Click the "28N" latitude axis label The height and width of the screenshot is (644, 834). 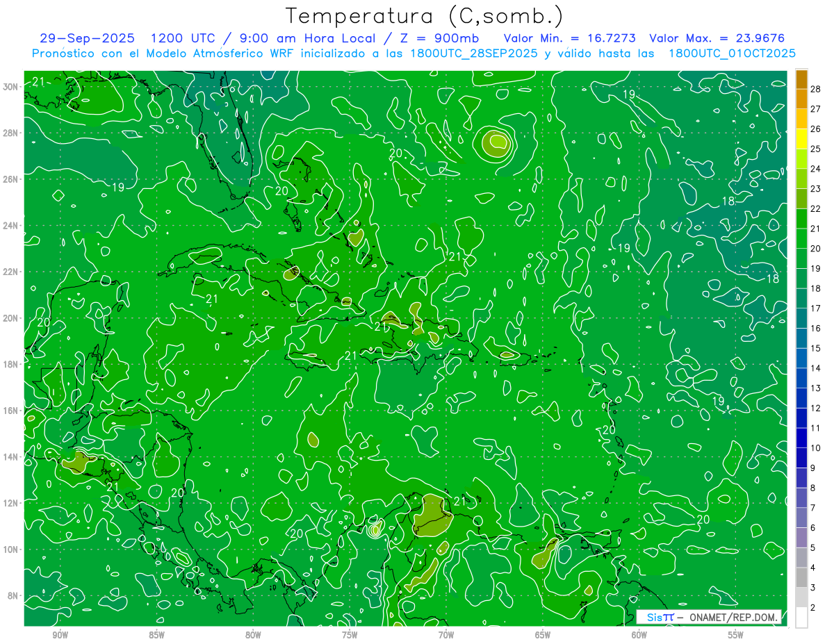(11, 133)
